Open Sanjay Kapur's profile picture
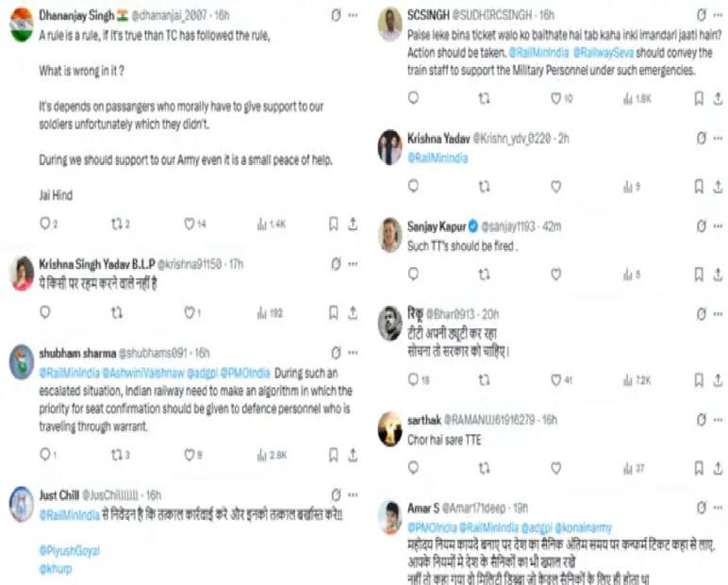Image resolution: width=728 pixels, height=585 pixels. point(390,235)
